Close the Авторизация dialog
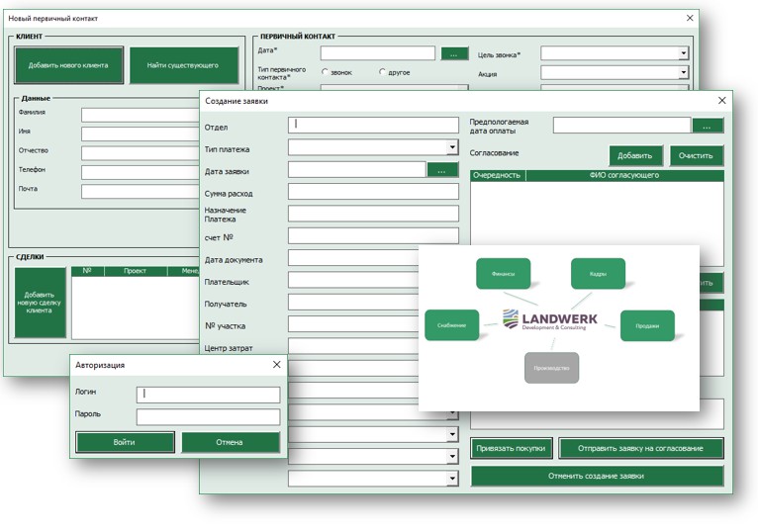The height and width of the screenshot is (532, 758). (x=276, y=364)
